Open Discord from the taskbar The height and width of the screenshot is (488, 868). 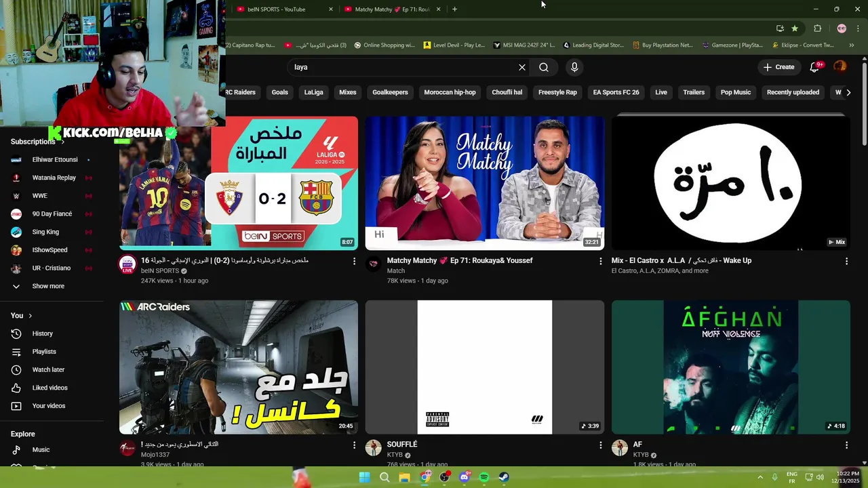point(465,477)
